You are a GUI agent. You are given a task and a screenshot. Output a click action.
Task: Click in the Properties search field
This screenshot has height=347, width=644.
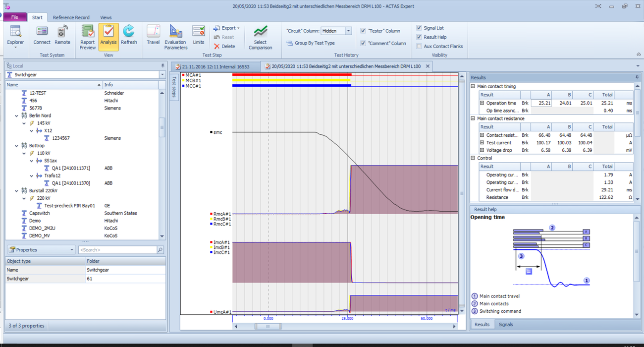point(117,250)
